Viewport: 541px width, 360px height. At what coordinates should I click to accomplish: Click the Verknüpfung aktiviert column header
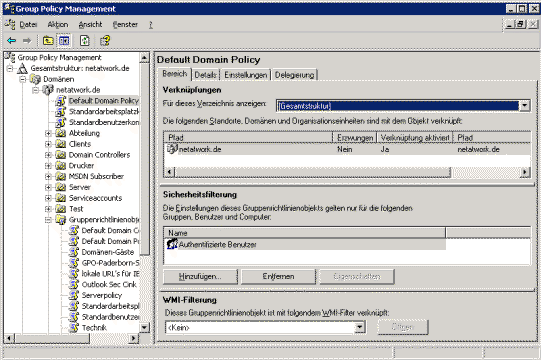(415, 138)
